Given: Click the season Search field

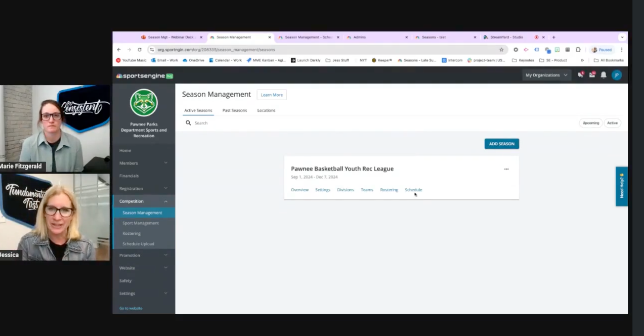Looking at the screenshot, I should 253,123.
